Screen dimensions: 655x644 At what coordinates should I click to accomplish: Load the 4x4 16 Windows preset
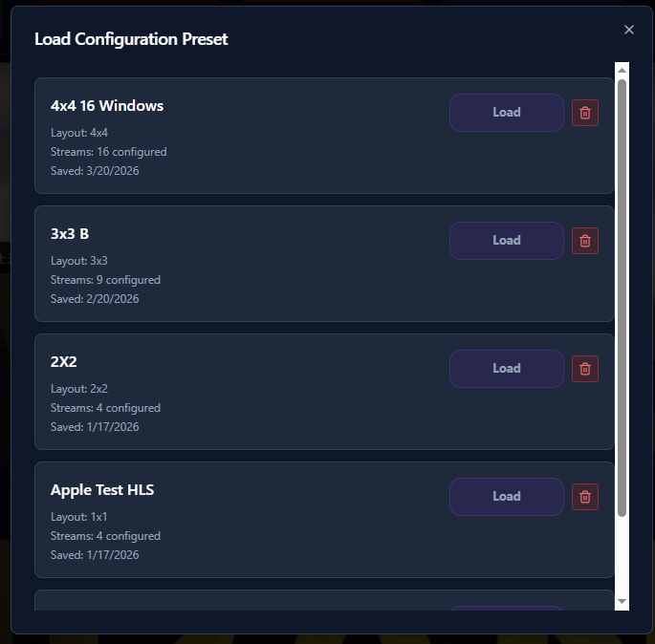pyautogui.click(x=506, y=113)
